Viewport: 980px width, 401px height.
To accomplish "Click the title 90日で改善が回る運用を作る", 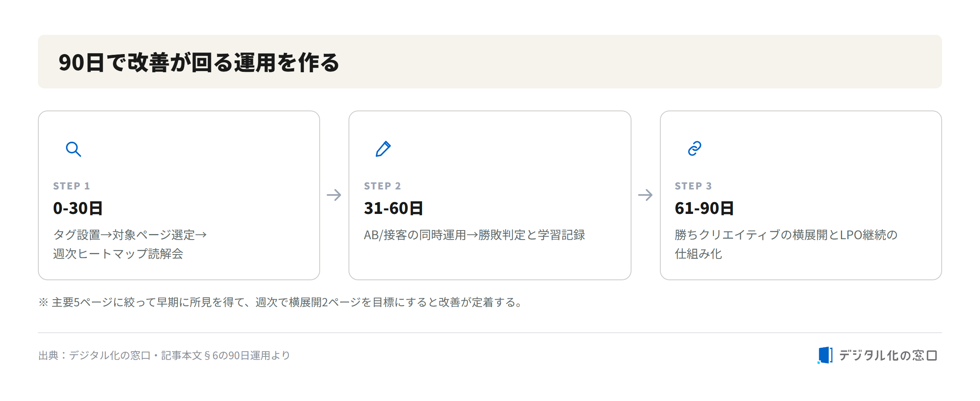I will [x=199, y=62].
